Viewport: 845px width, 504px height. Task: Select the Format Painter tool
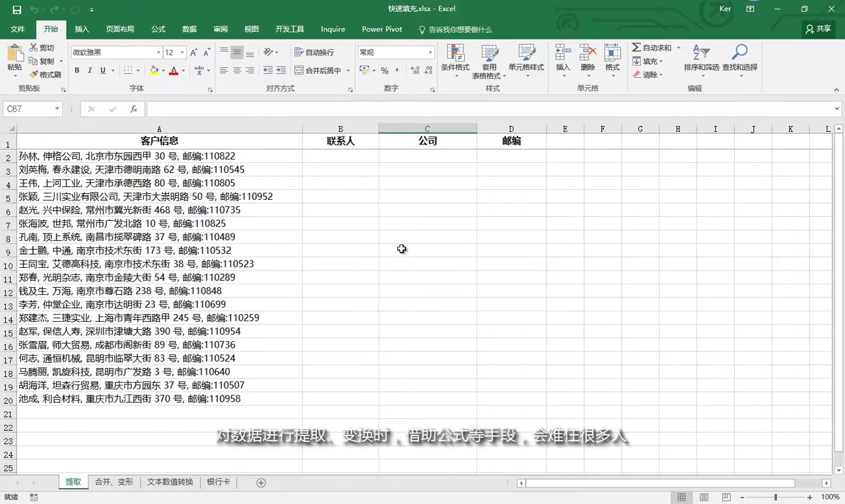click(45, 75)
